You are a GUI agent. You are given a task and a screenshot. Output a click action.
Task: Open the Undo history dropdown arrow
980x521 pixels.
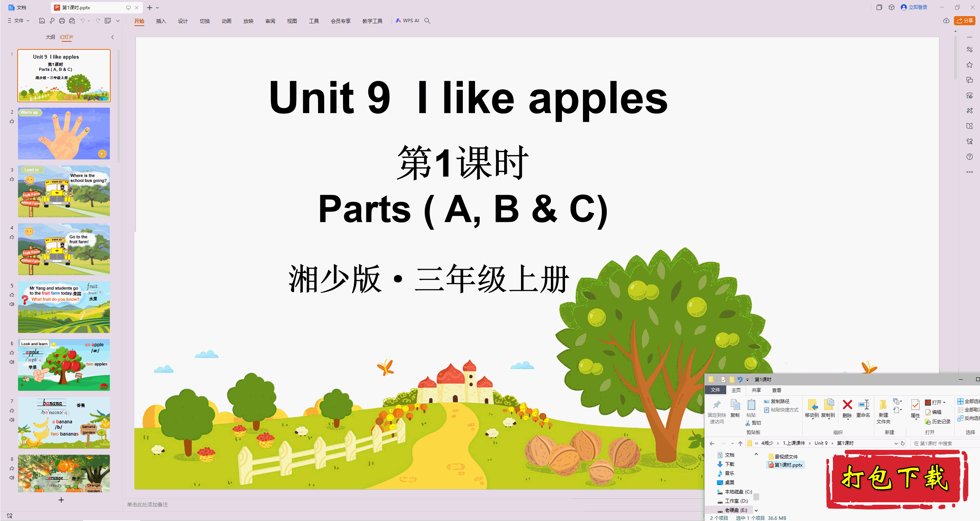89,21
